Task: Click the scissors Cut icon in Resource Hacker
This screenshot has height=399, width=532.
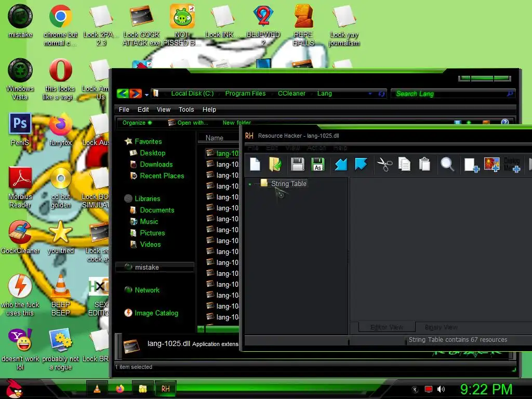Action: pyautogui.click(x=384, y=165)
